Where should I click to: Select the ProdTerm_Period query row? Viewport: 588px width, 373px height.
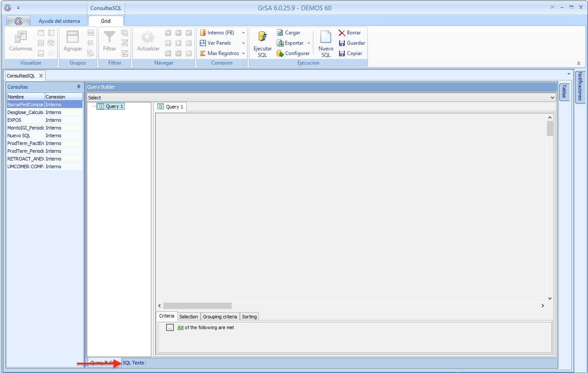45,151
